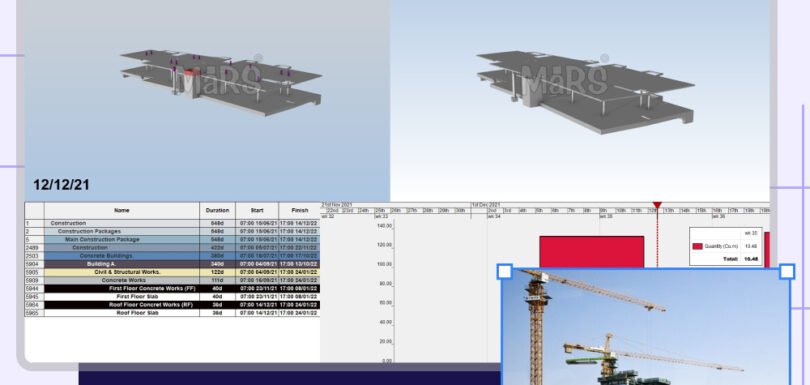Click the wk 33 label on timeline

point(382,217)
